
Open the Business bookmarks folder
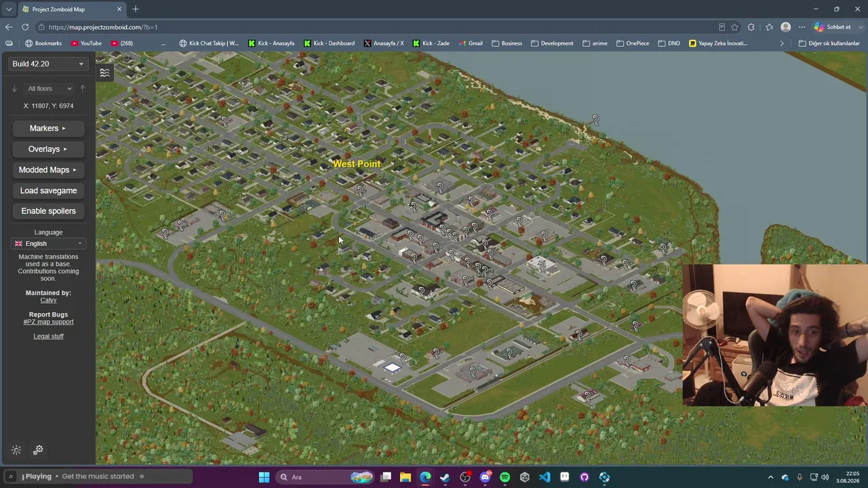coord(507,43)
